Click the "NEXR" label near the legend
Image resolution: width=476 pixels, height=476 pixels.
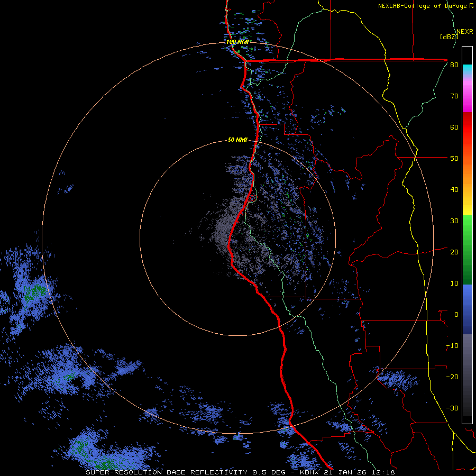click(465, 32)
